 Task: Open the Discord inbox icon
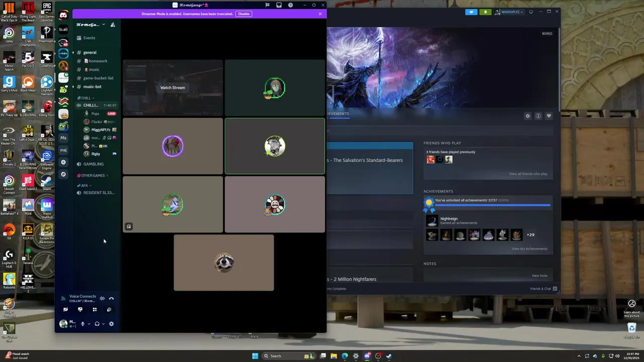279,5
